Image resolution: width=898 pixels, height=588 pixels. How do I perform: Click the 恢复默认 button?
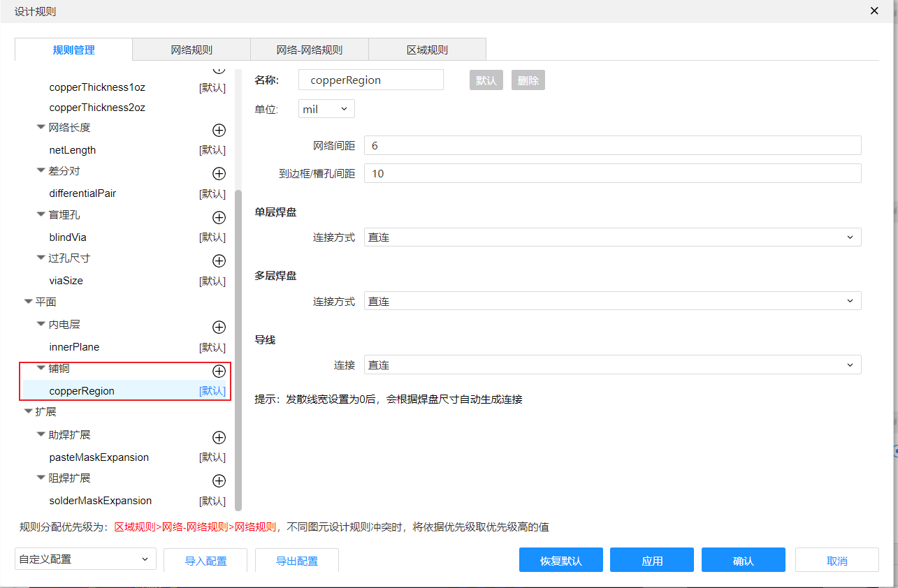pyautogui.click(x=560, y=561)
